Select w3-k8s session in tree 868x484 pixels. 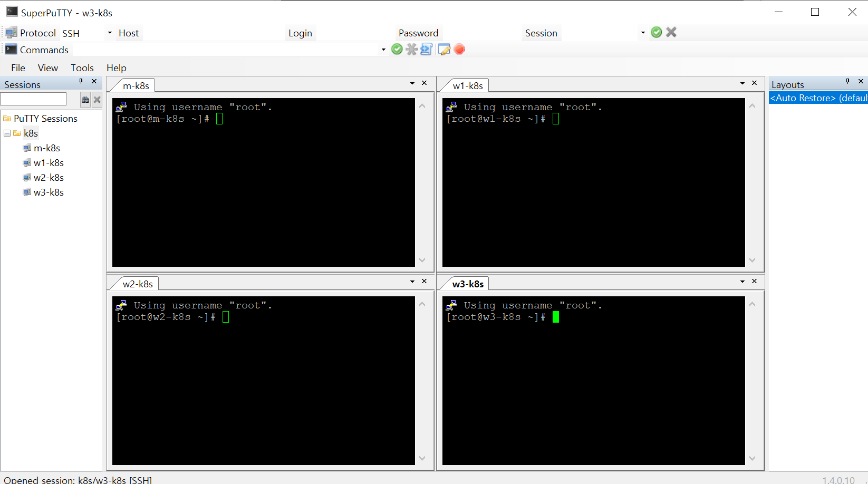pos(49,192)
